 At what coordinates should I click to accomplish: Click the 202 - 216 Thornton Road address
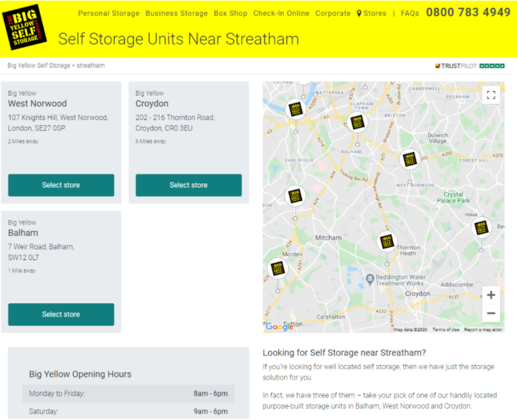(175, 123)
